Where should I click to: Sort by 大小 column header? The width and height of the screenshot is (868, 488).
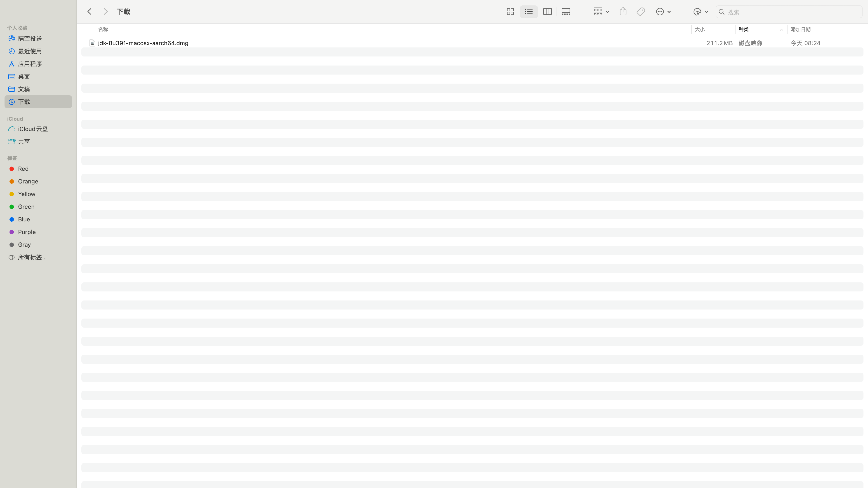[x=700, y=30]
